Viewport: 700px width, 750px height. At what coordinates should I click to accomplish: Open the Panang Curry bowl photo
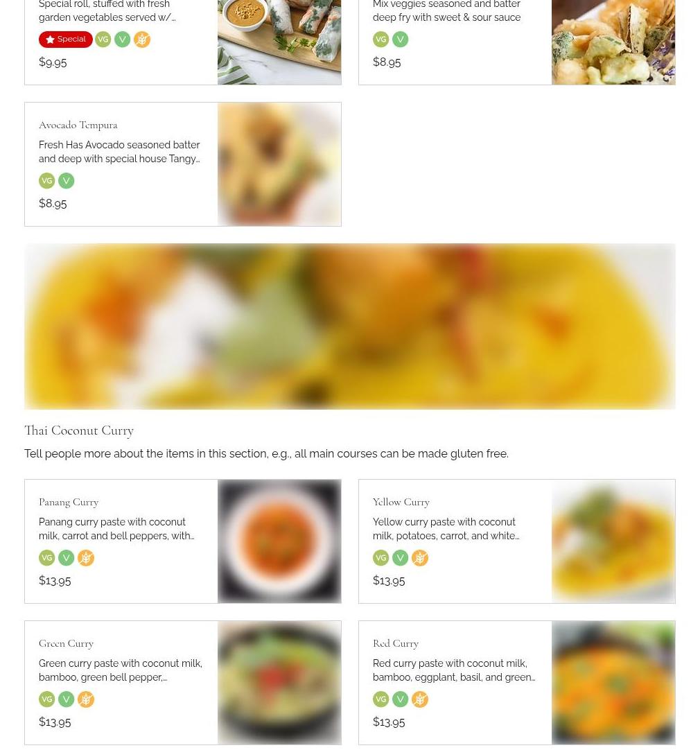click(279, 541)
